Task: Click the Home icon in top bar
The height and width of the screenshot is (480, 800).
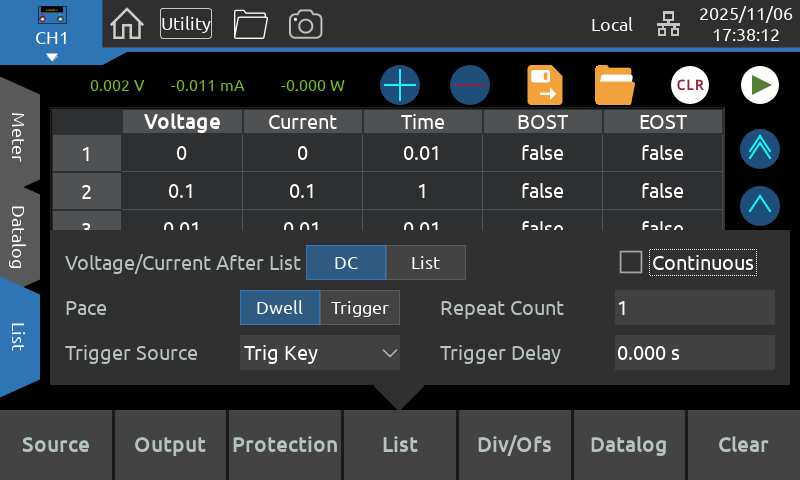Action: tap(127, 24)
